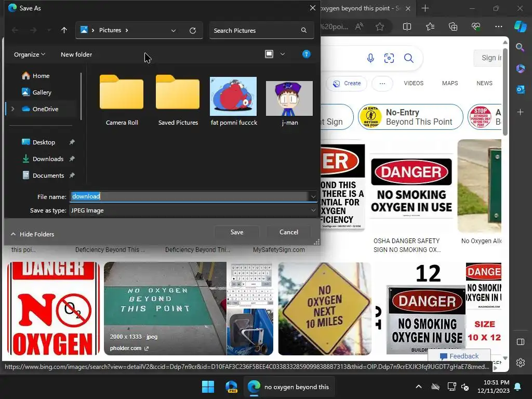Select Home in the navigation pane
532x399 pixels.
coord(41,76)
